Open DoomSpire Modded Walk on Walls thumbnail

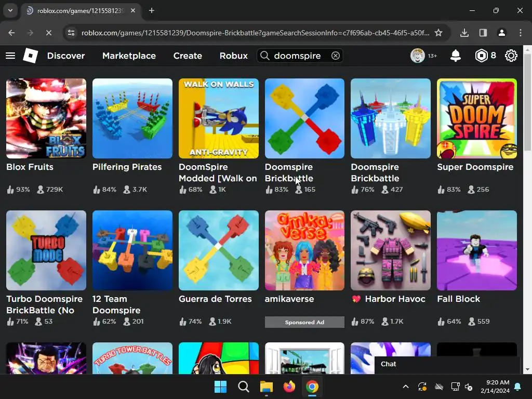(x=219, y=118)
